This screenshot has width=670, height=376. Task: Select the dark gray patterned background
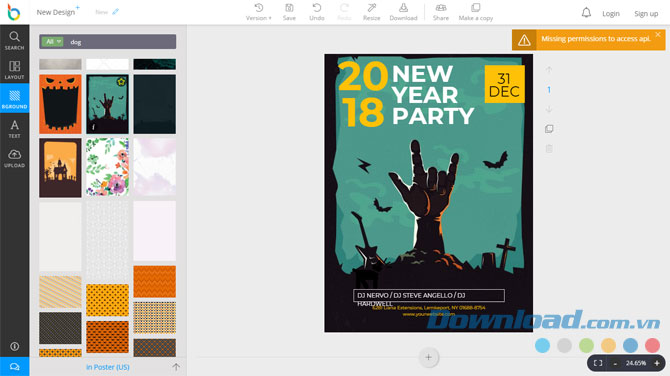[60, 328]
